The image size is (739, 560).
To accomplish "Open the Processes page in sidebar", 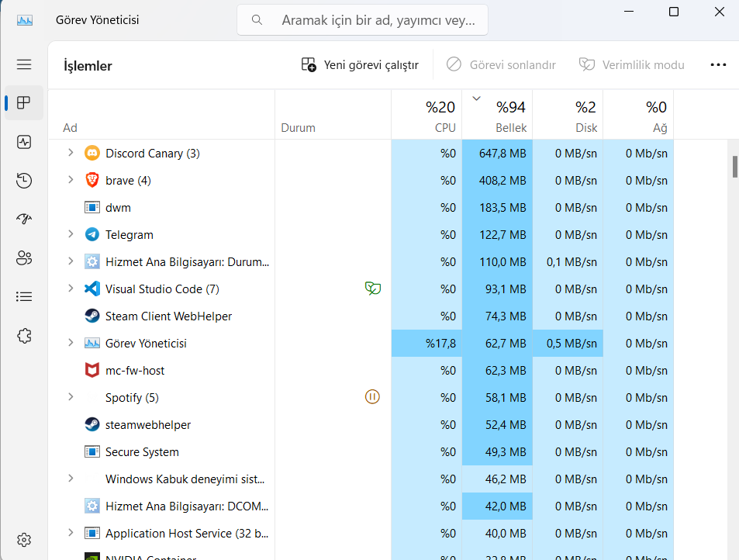I will [24, 102].
